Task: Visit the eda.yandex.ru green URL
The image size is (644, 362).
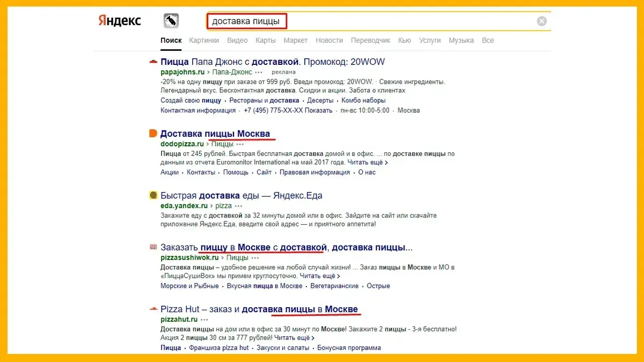Action: [184, 206]
